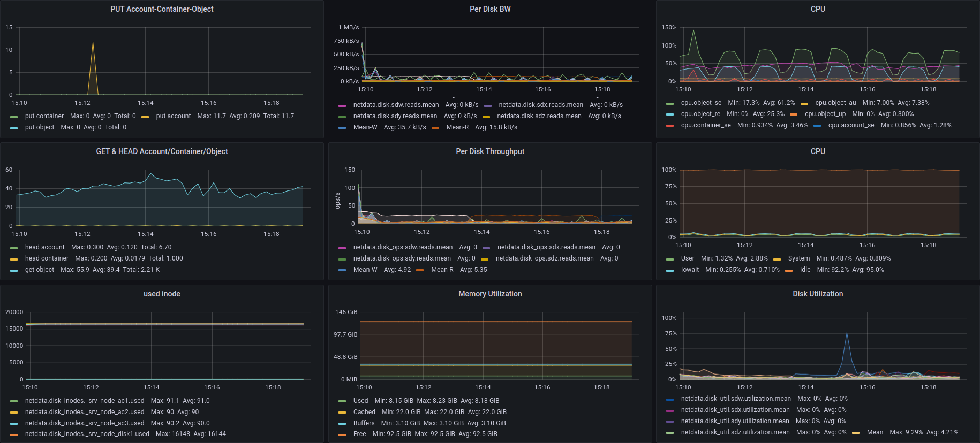Viewport: 980px width, 443px height.
Task: Click the yellow spike peak in PUT graph
Action: click(93, 43)
